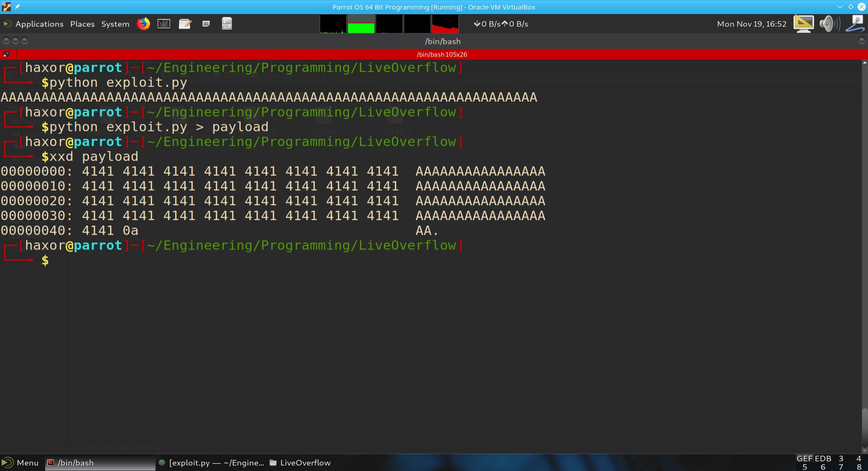Open the terminal launcher icon
Viewport: 868px width, 471px height.
click(164, 24)
